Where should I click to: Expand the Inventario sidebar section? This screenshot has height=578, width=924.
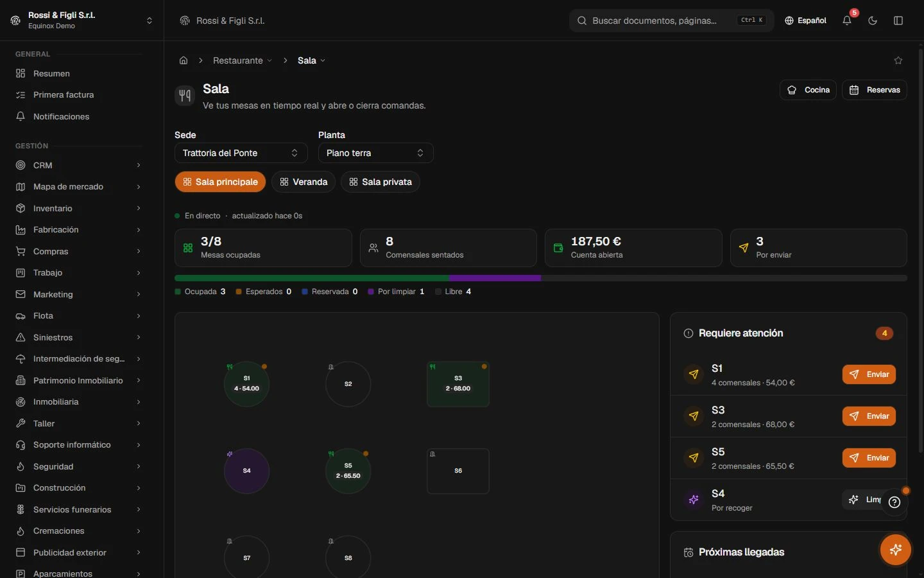[x=78, y=208]
